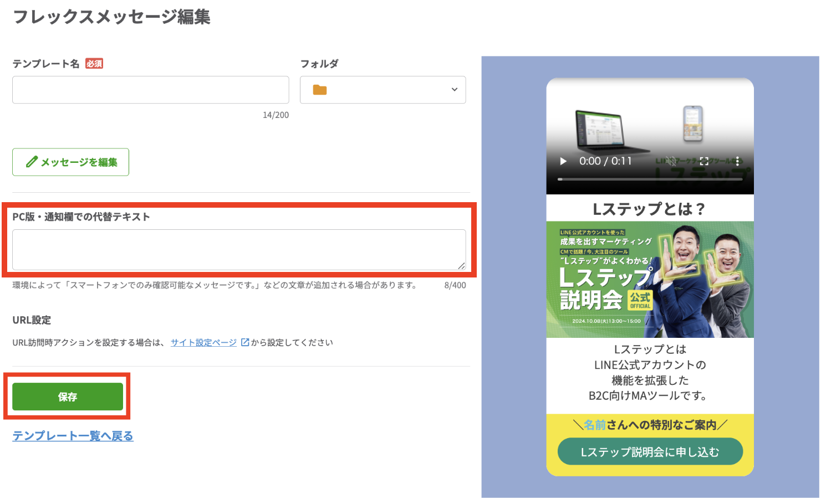The image size is (826, 504).
Task: Click the laptop video thumbnail in the preview
Action: point(601,130)
